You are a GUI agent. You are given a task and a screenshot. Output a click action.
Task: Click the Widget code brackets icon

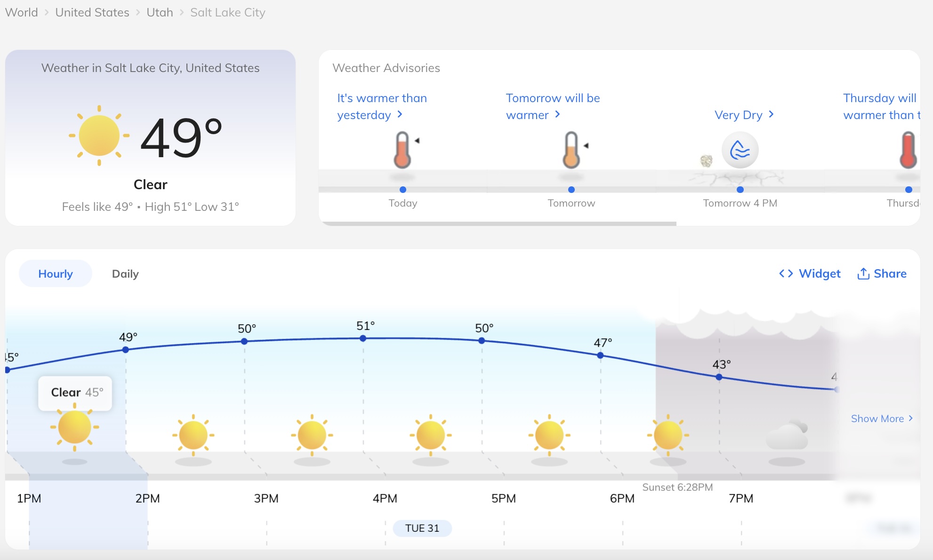tap(786, 273)
